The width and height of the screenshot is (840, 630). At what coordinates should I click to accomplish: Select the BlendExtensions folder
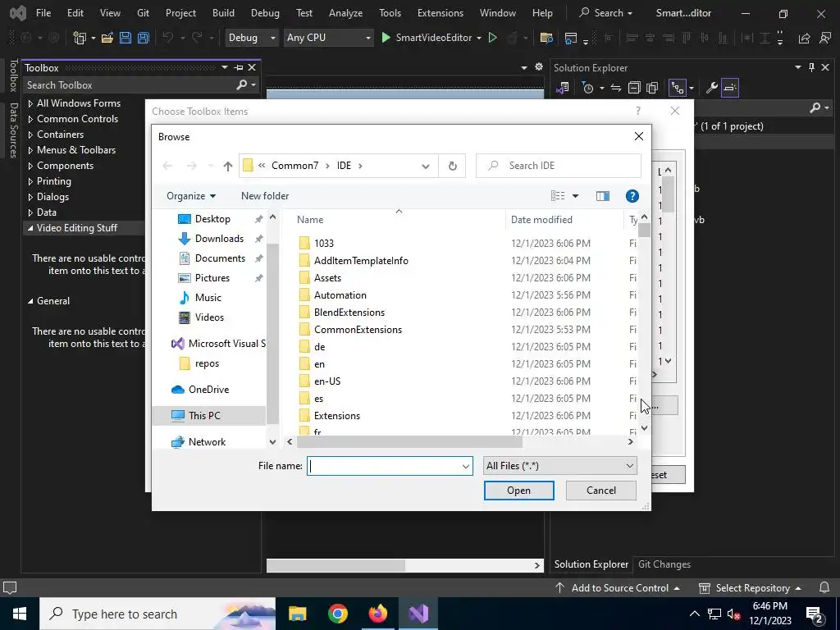tap(349, 313)
